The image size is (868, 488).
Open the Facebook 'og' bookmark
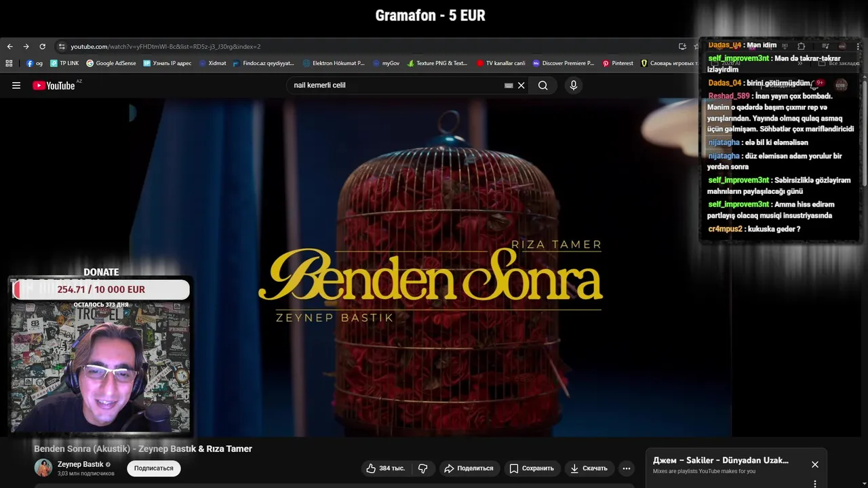35,63
